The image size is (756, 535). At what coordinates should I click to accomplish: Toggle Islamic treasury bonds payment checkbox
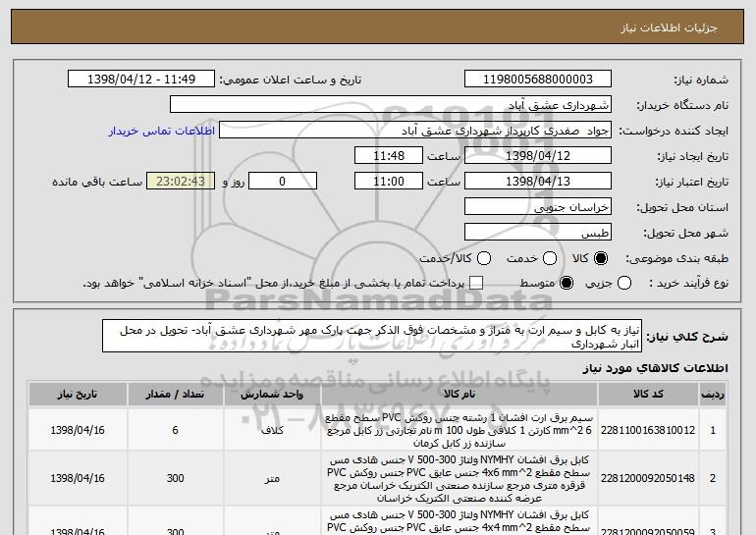click(476, 283)
